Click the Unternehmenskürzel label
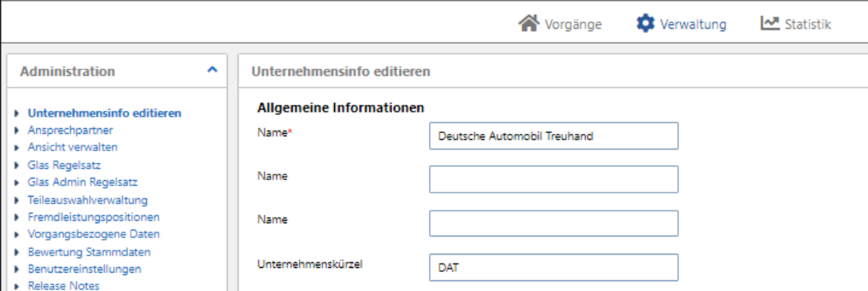868x291 pixels. pyautogui.click(x=310, y=263)
